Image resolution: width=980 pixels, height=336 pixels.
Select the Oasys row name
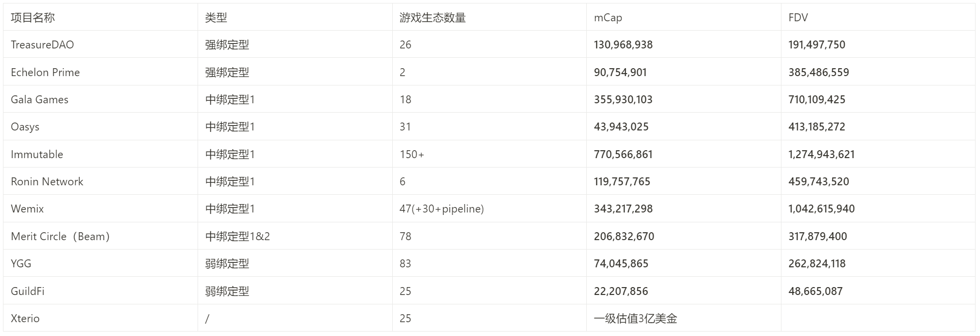point(25,127)
